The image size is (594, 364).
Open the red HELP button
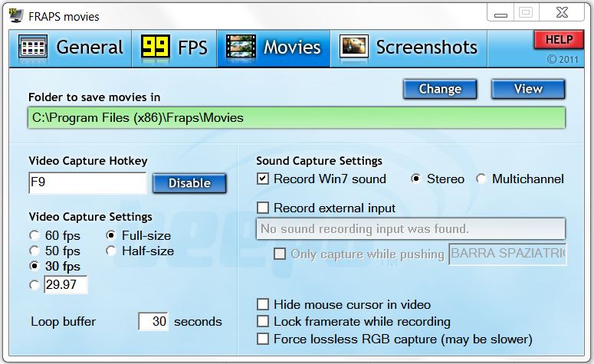click(559, 40)
